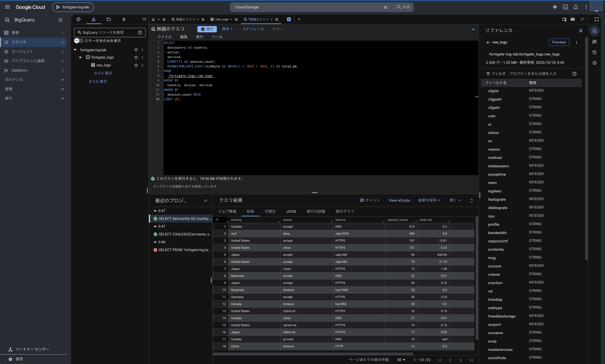Open the main hamburger navigation menu
Viewport: 605px width, 364px height.
click(x=7, y=7)
